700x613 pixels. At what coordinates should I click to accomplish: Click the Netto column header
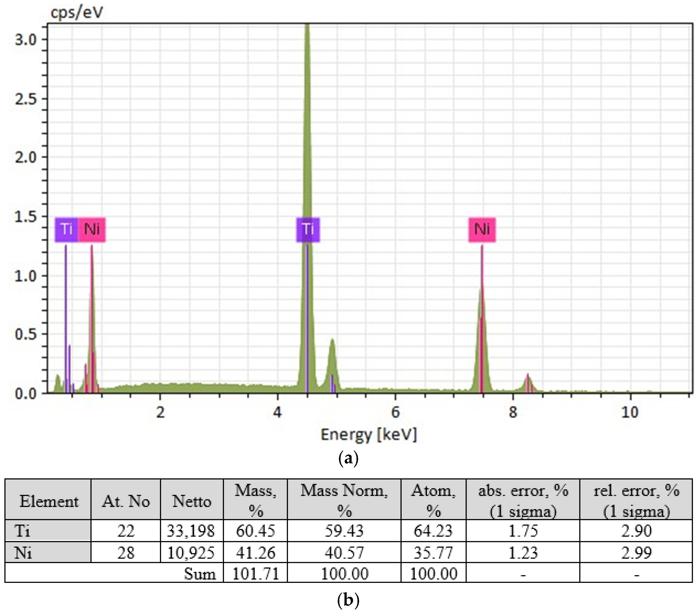[x=192, y=502]
